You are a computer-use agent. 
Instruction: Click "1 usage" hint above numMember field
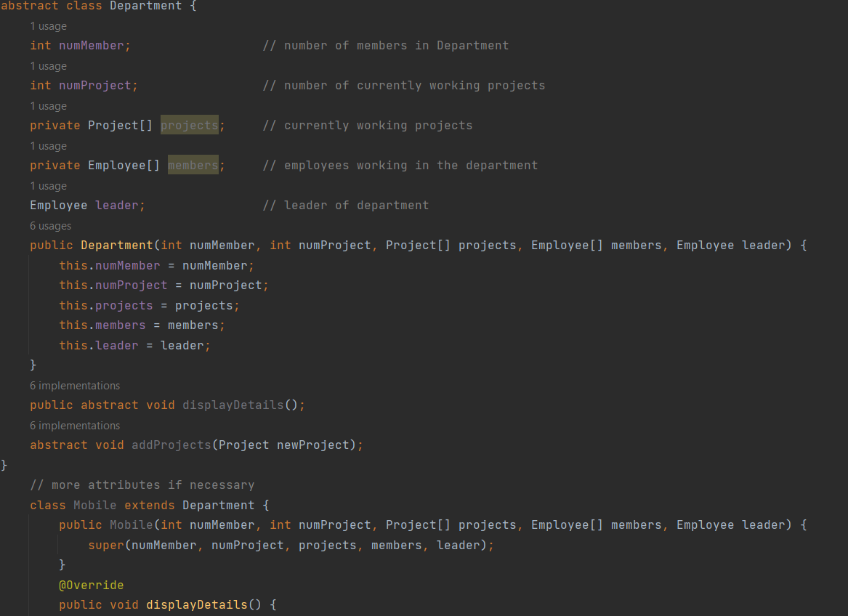coord(48,26)
